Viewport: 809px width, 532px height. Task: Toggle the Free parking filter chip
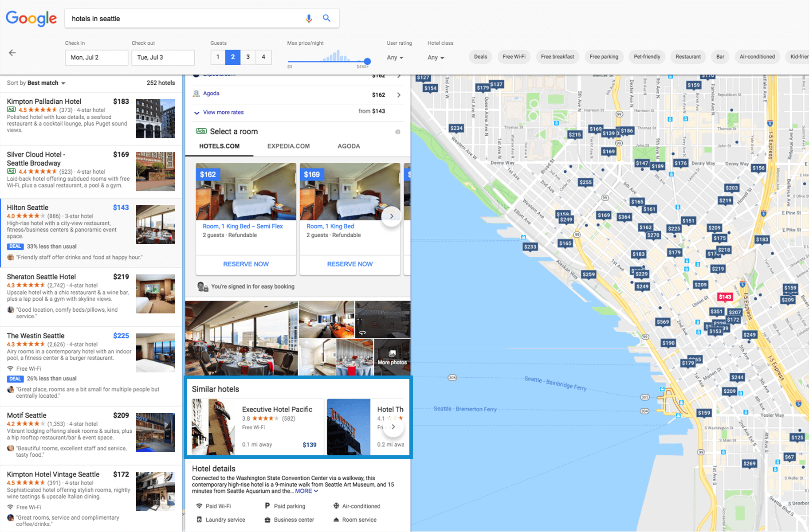(604, 57)
